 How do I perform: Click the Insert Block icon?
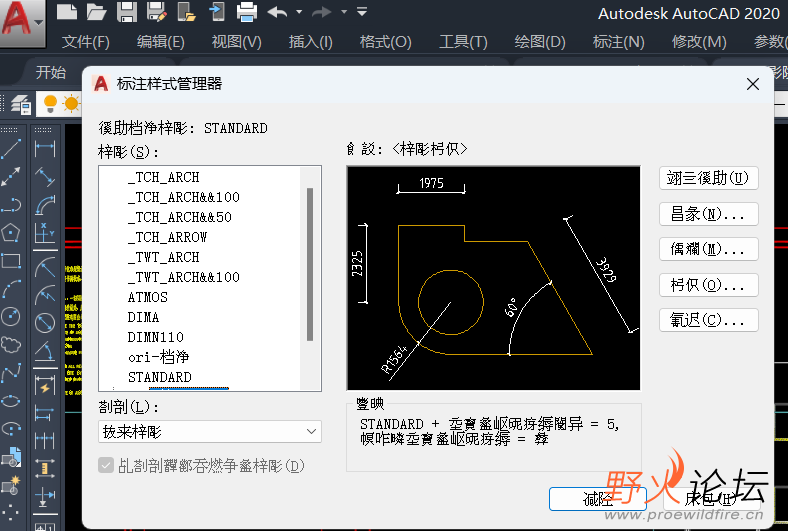pyautogui.click(x=11, y=457)
